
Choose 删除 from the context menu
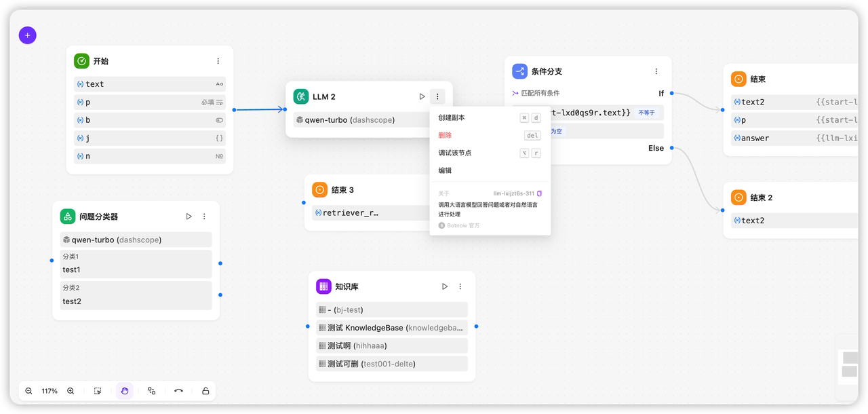[490, 135]
